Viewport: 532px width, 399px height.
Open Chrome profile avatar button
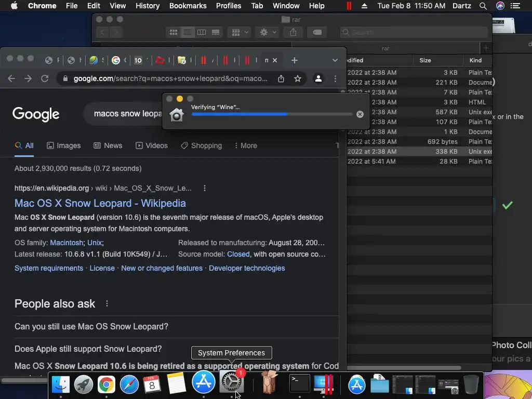tap(318, 79)
